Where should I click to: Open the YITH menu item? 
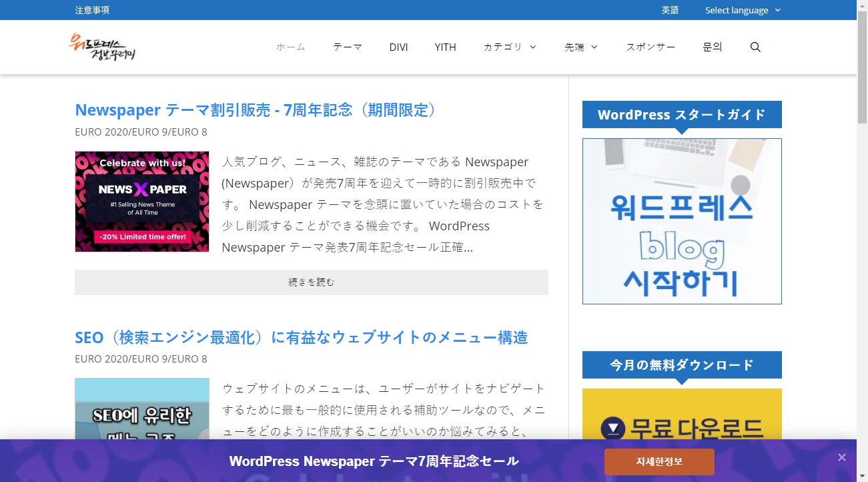[x=446, y=47]
